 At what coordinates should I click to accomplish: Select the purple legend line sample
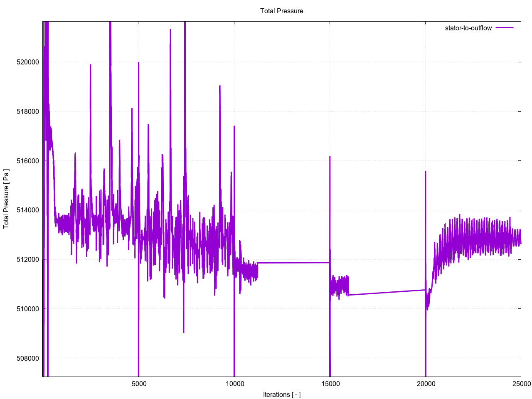[505, 28]
